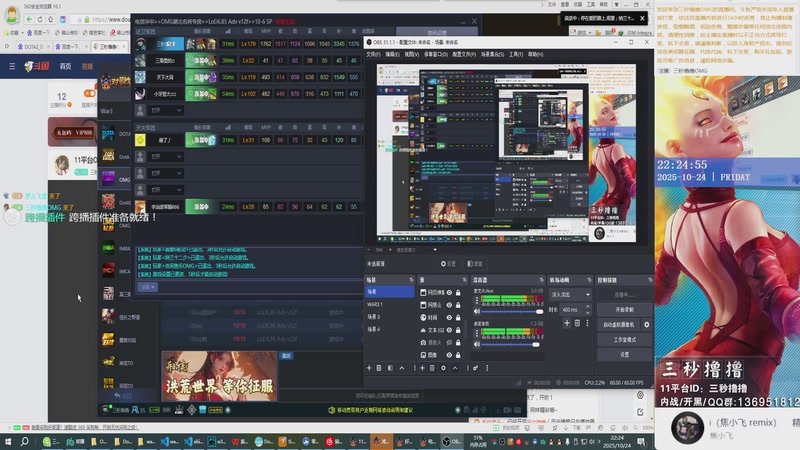Open source properties gear in Sources toolbar

443,368
